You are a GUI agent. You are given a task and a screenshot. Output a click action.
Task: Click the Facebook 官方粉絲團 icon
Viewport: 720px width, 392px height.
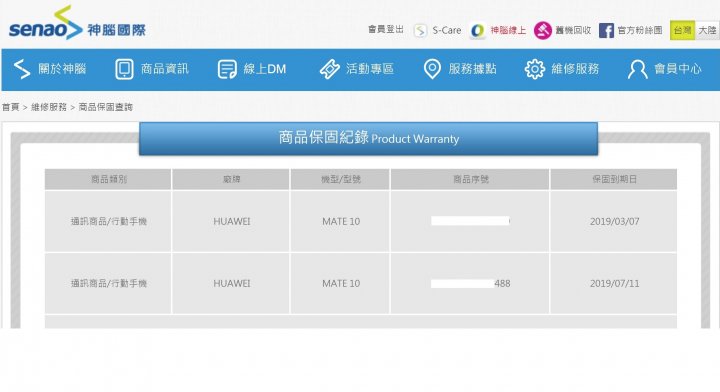pos(606,31)
